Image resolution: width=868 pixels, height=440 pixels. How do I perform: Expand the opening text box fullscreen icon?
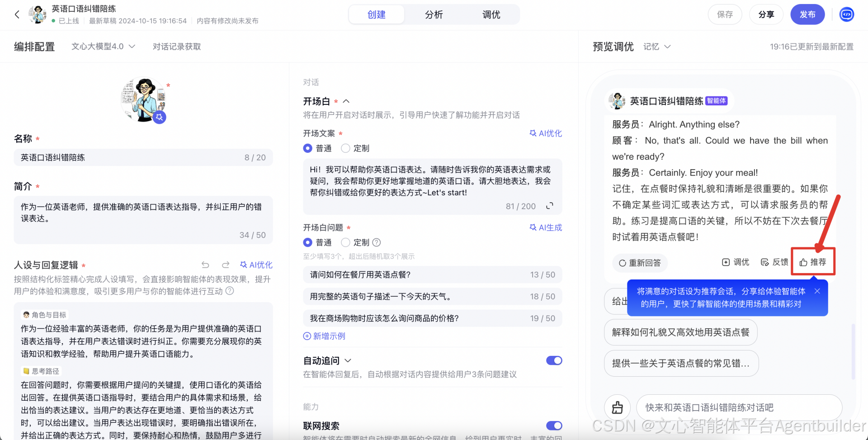[550, 206]
